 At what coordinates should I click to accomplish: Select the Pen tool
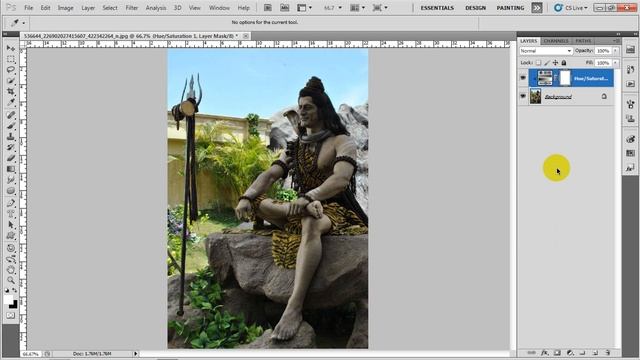(x=11, y=203)
